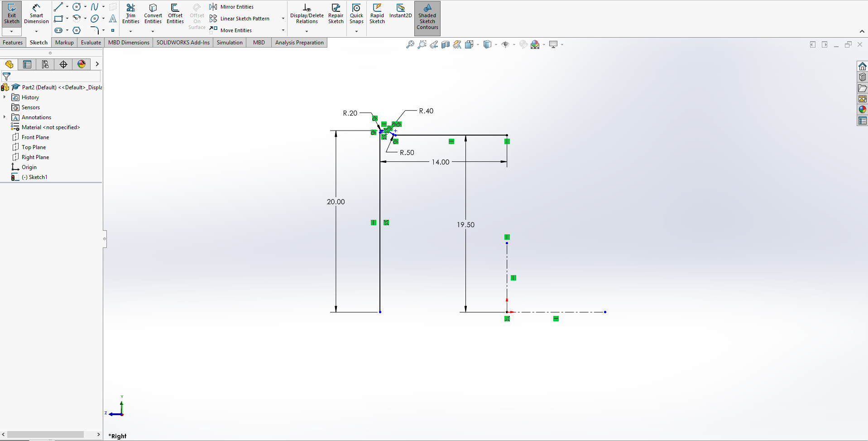Click the Repair Sketch tool
This screenshot has height=441, width=868.
(x=336, y=14)
